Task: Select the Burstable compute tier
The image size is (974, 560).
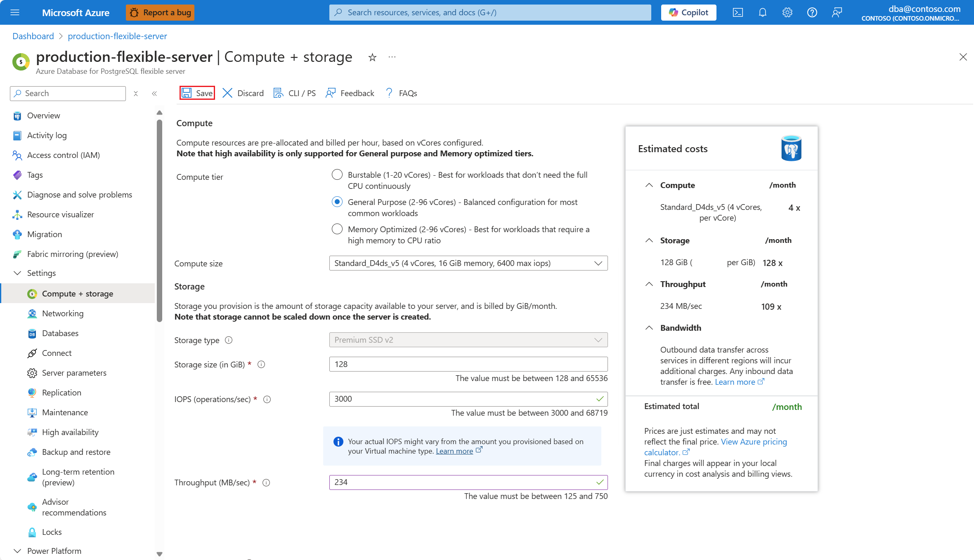Action: coord(337,175)
